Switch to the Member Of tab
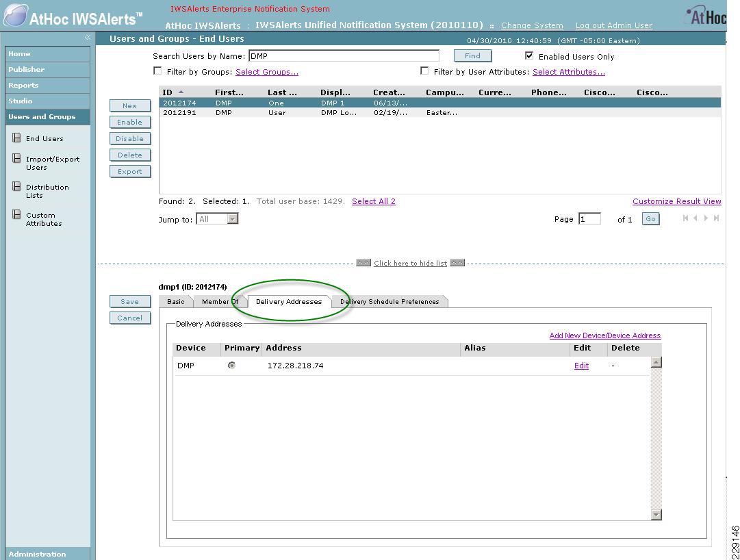Image resolution: width=740 pixels, height=560 pixels. [x=220, y=301]
